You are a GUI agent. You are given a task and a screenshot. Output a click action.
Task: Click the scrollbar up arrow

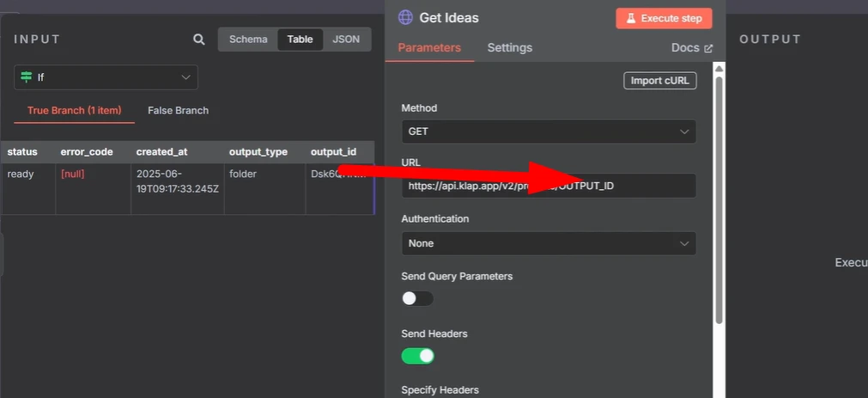719,69
